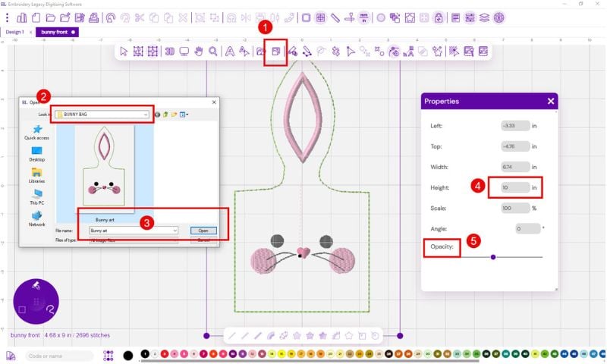Switch to the Design 1 tab

pyautogui.click(x=16, y=32)
